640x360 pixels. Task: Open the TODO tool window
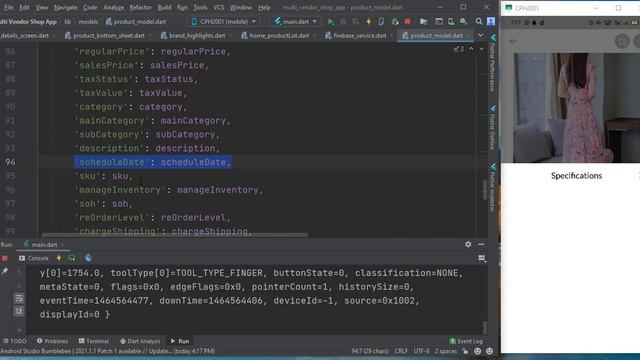tap(15, 341)
